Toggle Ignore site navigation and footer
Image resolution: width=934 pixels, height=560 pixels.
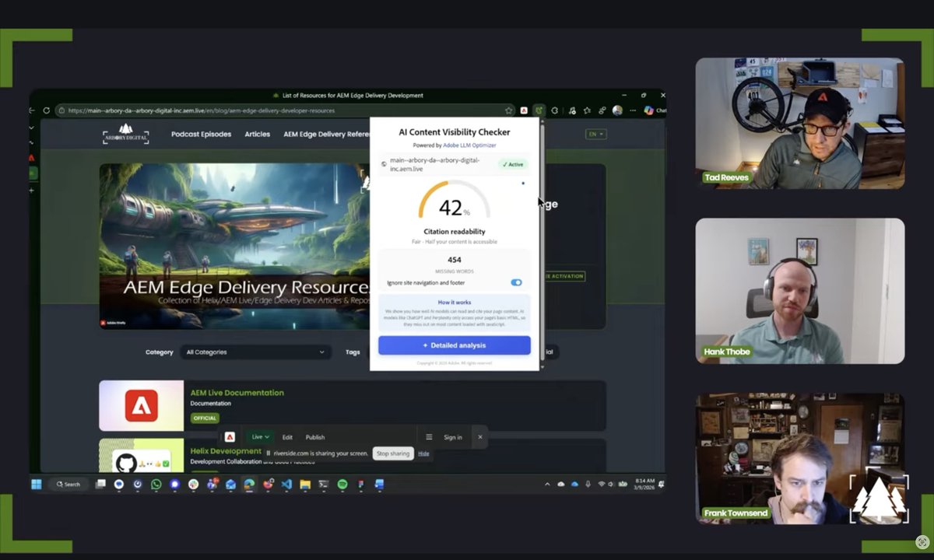click(x=516, y=282)
